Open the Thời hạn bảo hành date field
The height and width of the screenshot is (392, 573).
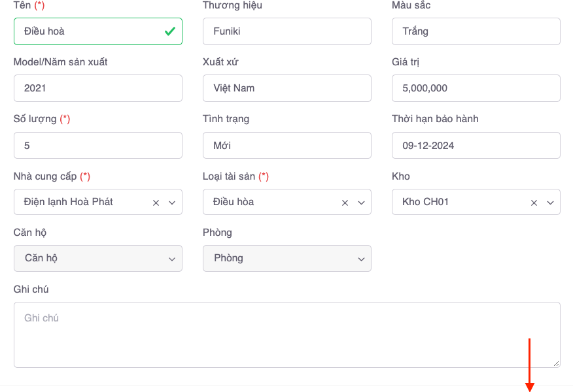click(476, 146)
